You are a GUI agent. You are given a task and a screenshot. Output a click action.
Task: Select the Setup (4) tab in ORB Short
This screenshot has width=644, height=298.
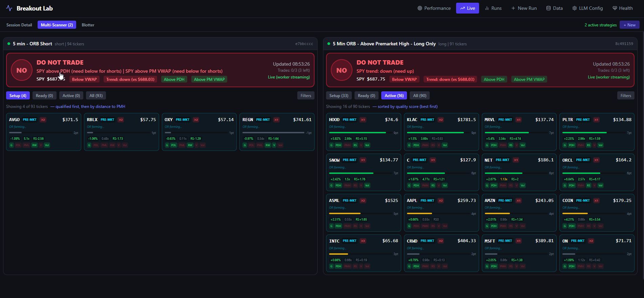(x=18, y=96)
